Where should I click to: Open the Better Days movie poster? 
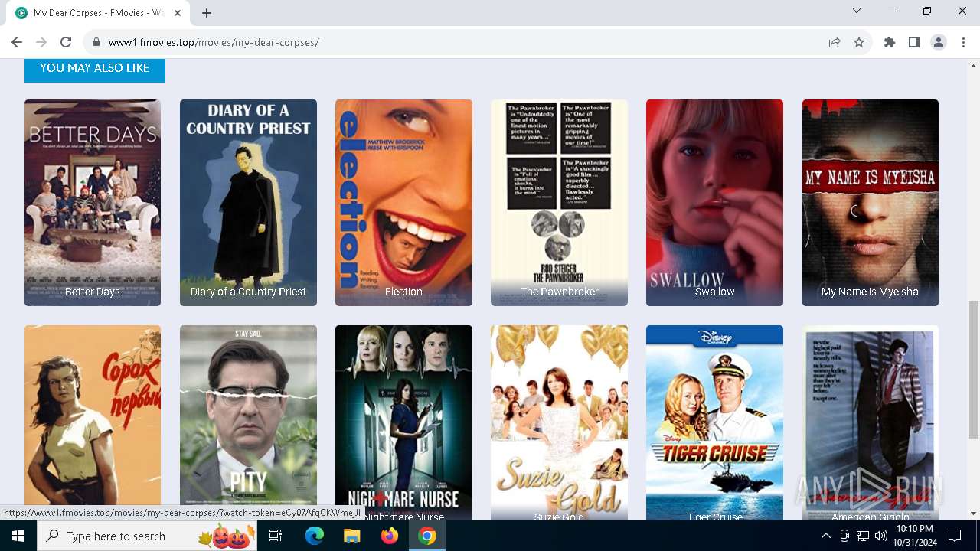[x=93, y=203]
